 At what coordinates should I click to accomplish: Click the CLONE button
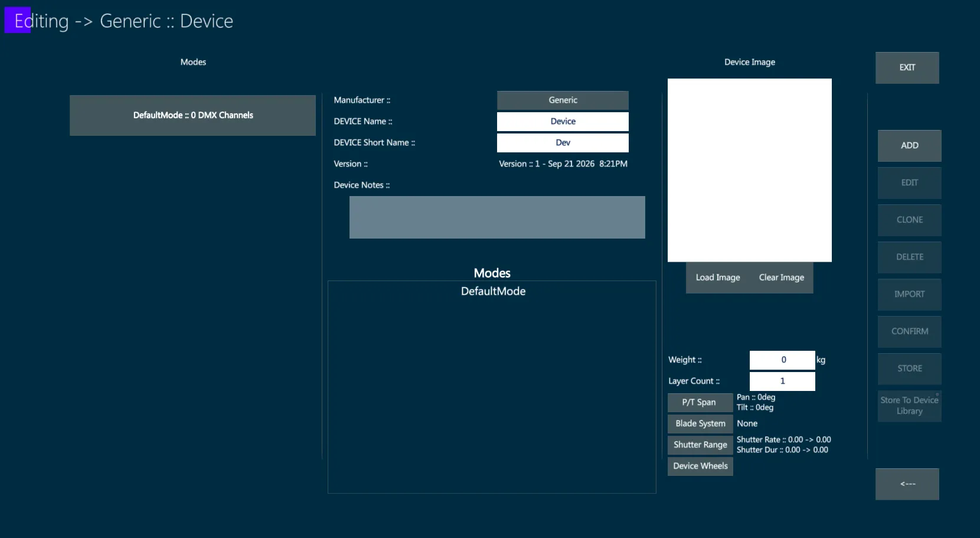[910, 220]
